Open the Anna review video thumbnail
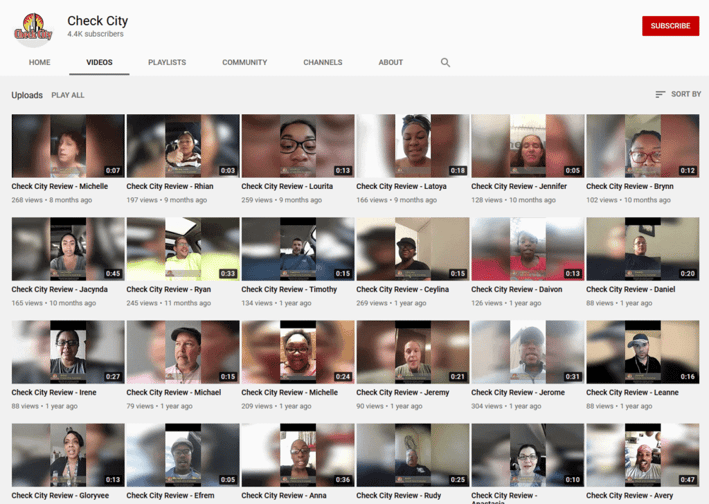Viewport: 709px width, 504px height. click(x=298, y=455)
